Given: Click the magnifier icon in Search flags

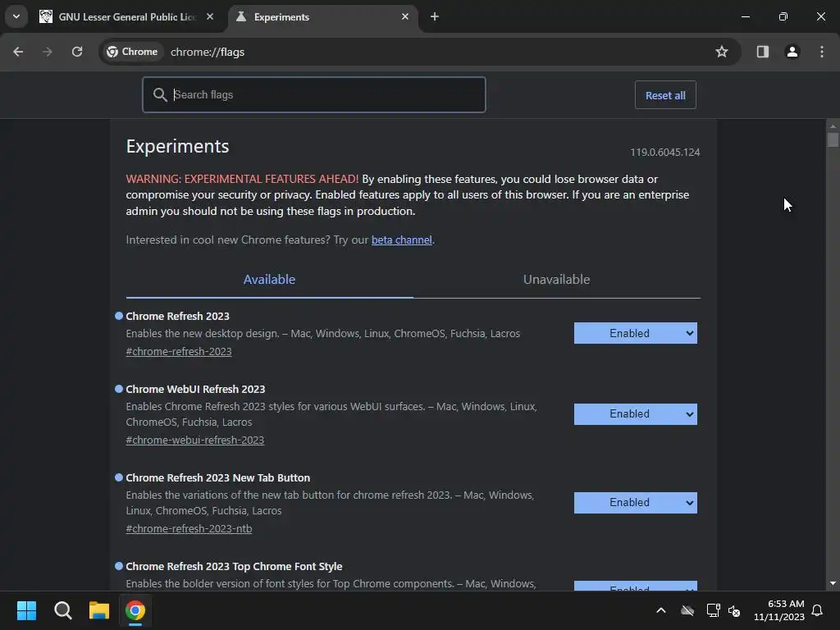Looking at the screenshot, I should (x=160, y=95).
